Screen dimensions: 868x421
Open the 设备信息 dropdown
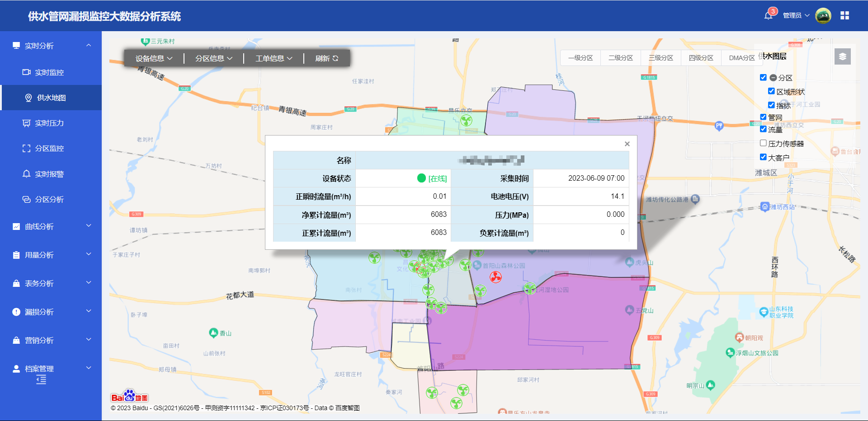[154, 58]
